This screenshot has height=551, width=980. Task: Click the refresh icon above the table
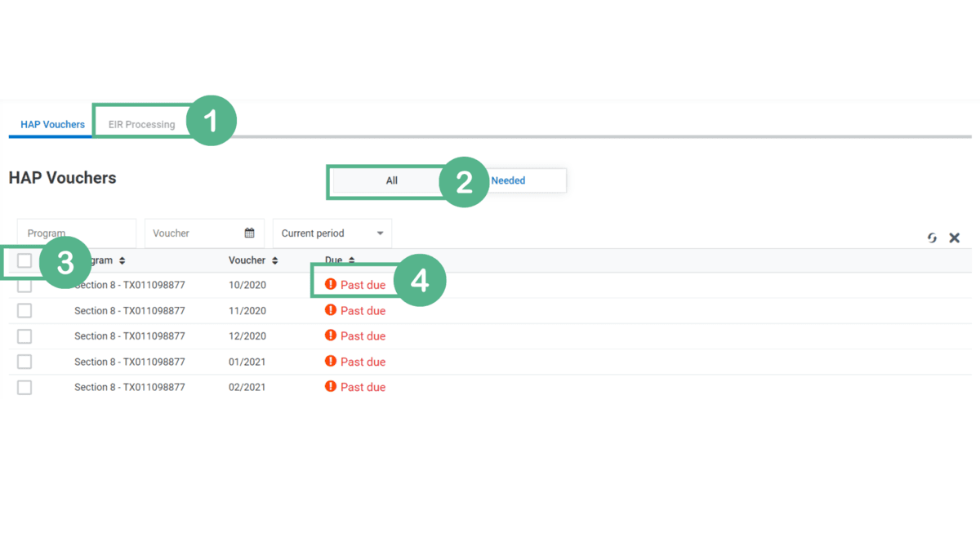tap(932, 238)
